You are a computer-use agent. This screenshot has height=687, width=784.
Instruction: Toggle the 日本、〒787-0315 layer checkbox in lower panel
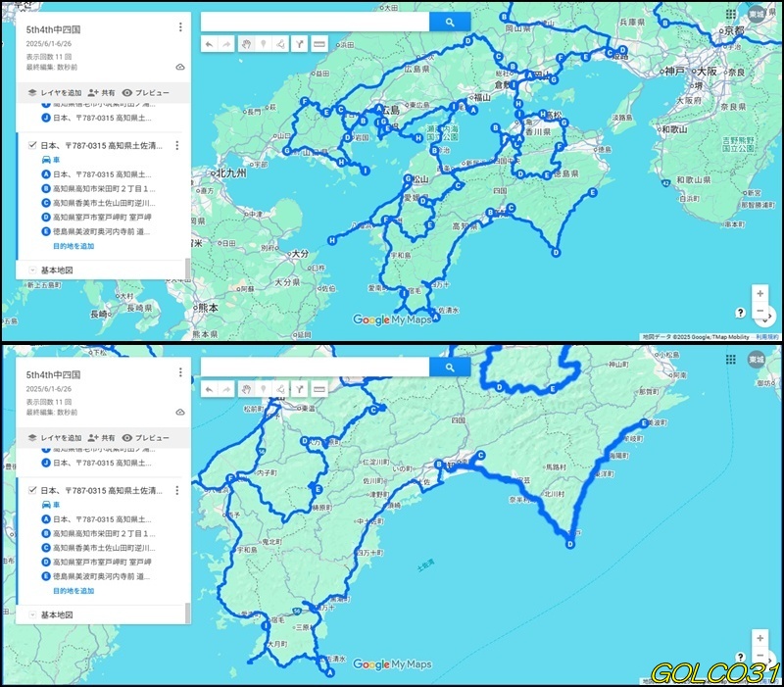32,489
